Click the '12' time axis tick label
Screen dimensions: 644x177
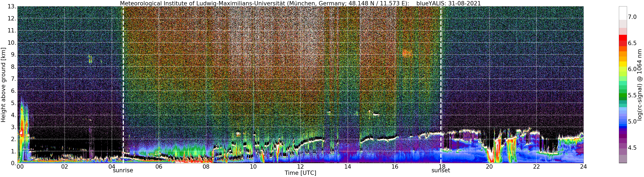point(300,167)
